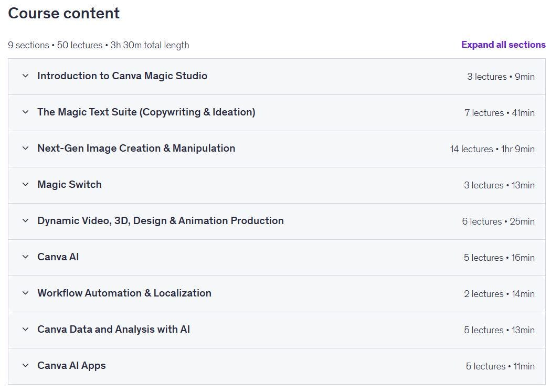Click the Expand all sections link
The image size is (551, 392).
point(503,45)
